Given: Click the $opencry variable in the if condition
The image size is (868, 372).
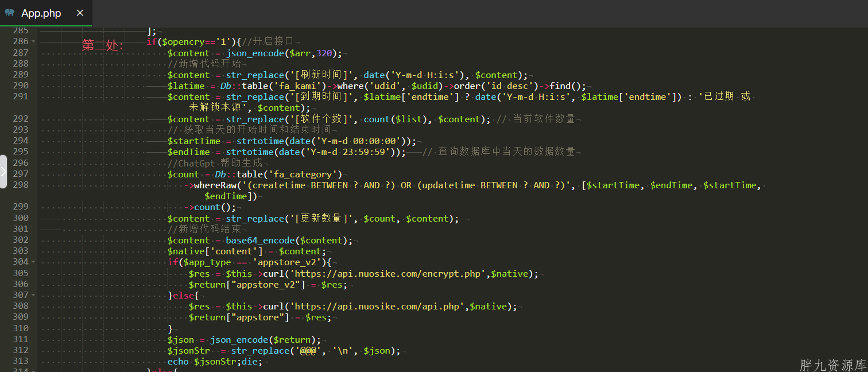Looking at the screenshot, I should pyautogui.click(x=183, y=41).
